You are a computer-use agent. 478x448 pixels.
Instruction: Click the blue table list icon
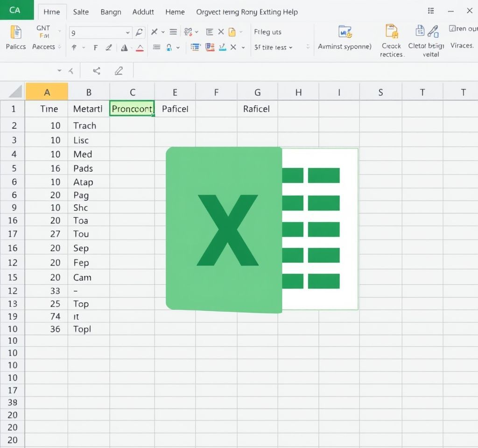point(196,47)
